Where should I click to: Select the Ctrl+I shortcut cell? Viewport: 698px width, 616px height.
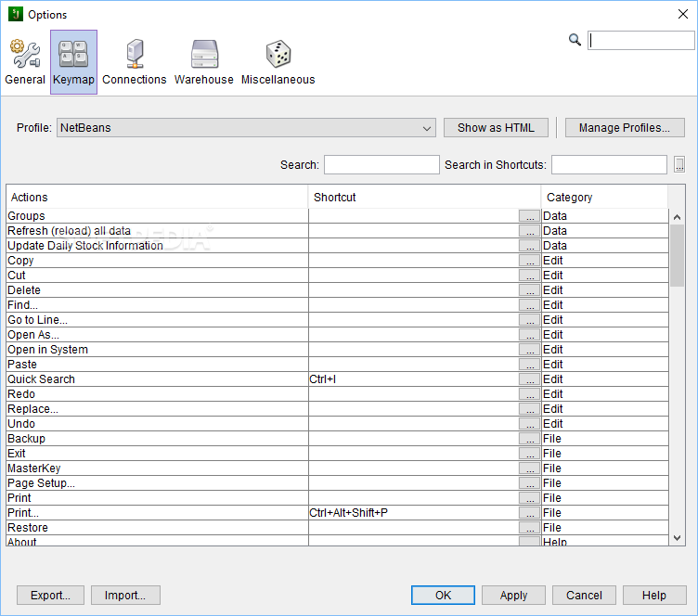tap(414, 379)
